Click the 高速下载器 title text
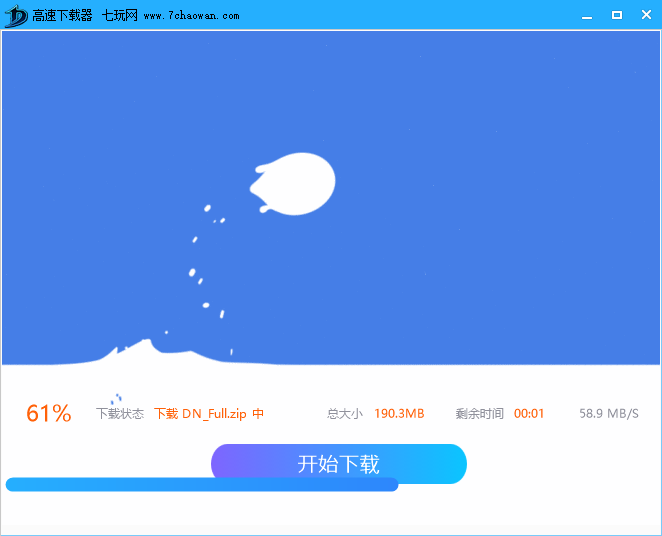This screenshot has height=536, width=662. click(x=62, y=16)
